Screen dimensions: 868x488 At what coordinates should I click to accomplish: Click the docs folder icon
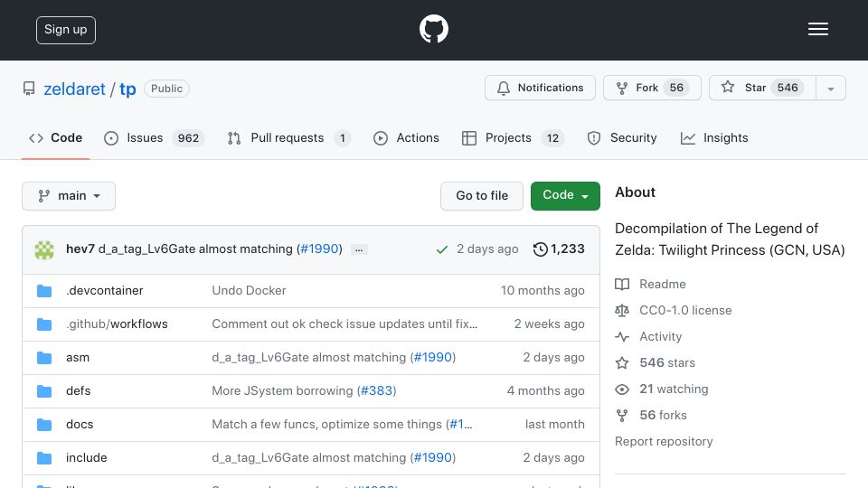click(44, 425)
